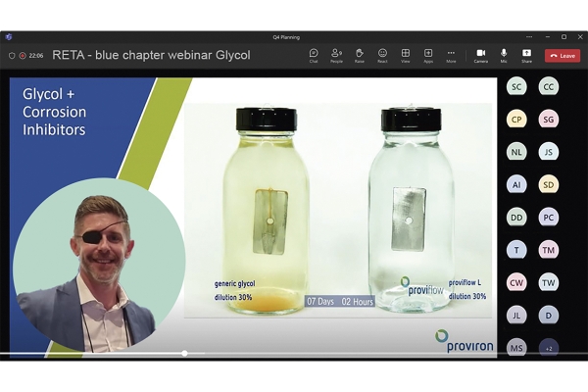
Task: Click the shared slide bottle image
Action: click(337, 211)
